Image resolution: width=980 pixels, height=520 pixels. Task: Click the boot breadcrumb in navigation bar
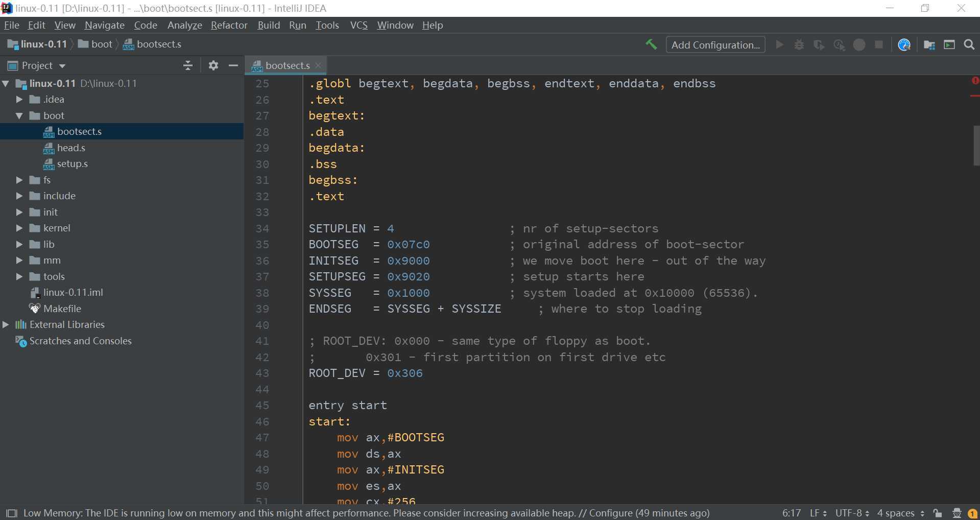95,44
